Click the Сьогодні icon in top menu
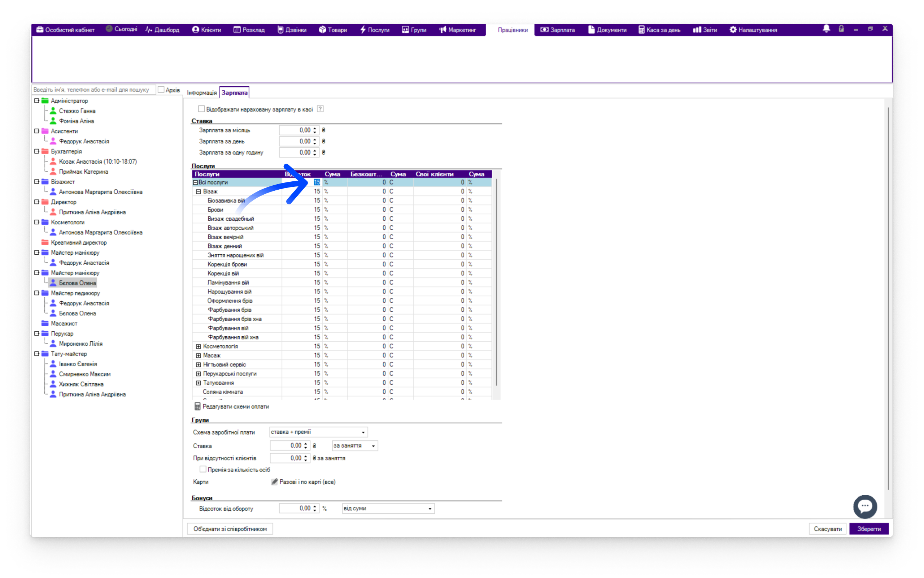 109,29
